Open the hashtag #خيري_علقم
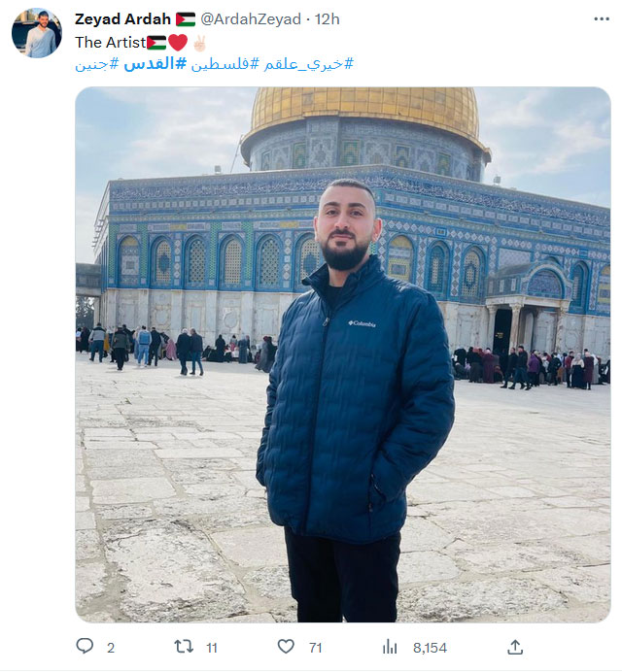Viewport: 622px width, 672px height. click(308, 64)
